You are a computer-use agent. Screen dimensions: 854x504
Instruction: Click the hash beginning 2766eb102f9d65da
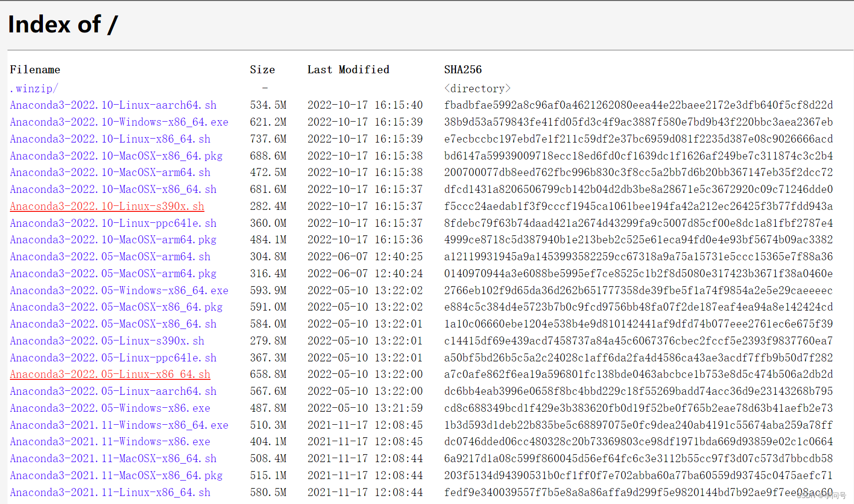[639, 291]
